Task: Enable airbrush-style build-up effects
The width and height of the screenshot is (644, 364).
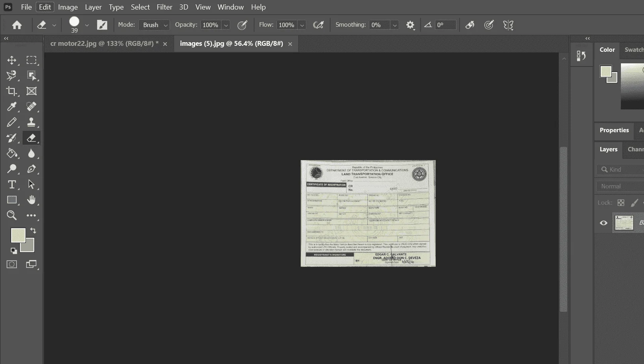Action: 318,25
